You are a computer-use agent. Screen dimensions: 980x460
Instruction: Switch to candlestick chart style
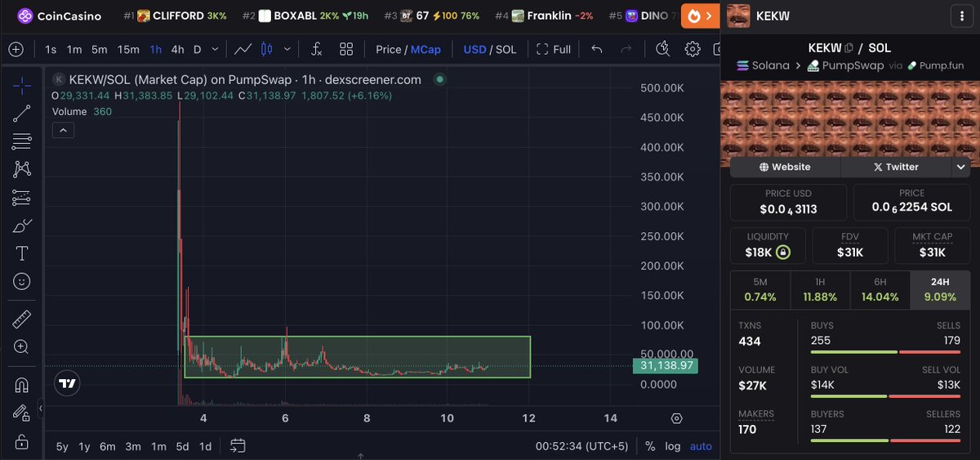coord(266,49)
